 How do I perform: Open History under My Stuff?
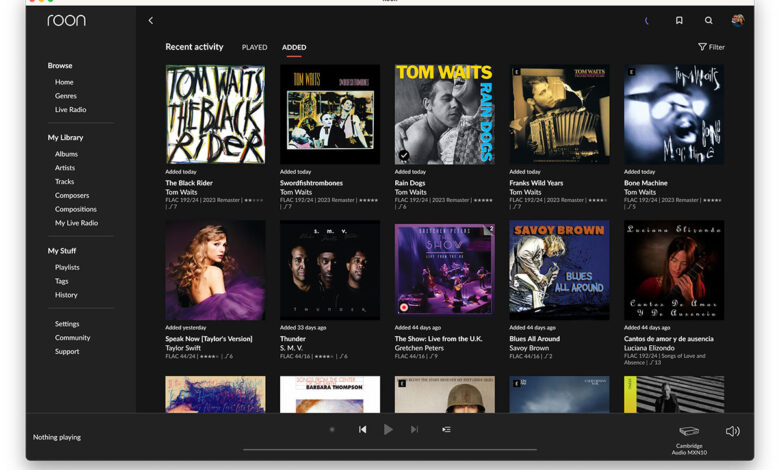tap(66, 295)
